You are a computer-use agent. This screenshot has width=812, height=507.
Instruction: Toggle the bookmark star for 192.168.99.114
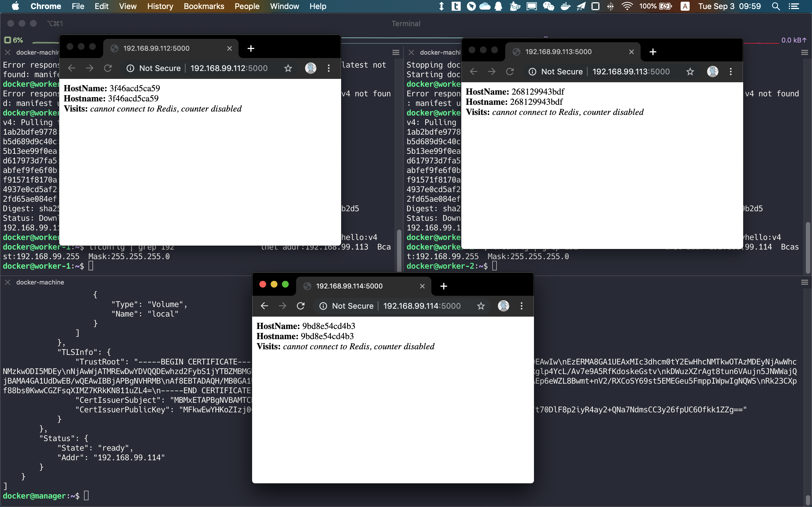point(480,306)
